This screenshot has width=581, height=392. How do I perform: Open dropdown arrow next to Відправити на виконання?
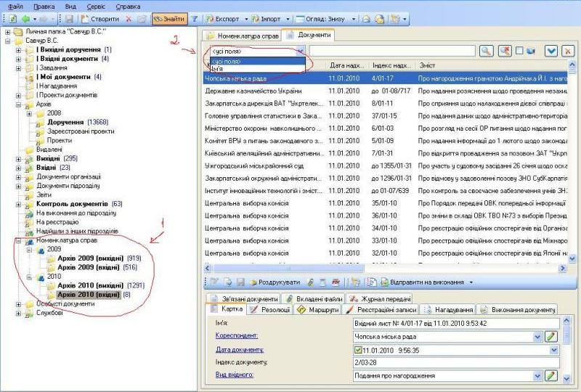(x=471, y=282)
